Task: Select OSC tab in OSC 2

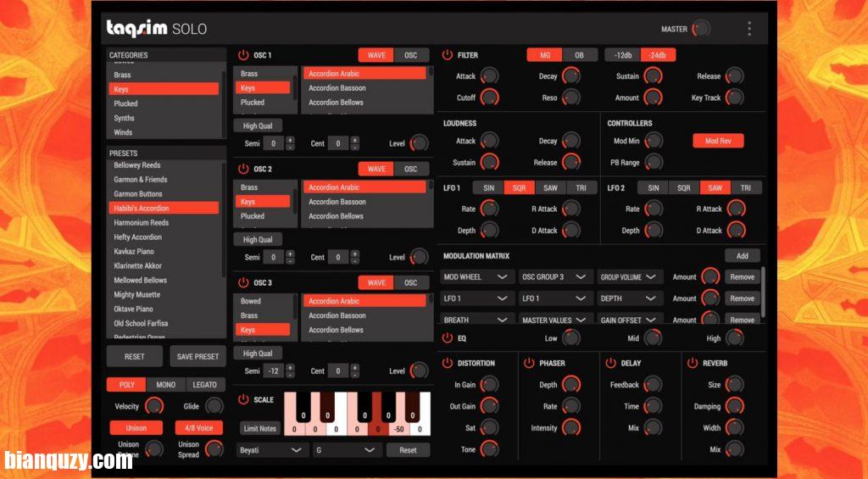Action: (x=411, y=169)
